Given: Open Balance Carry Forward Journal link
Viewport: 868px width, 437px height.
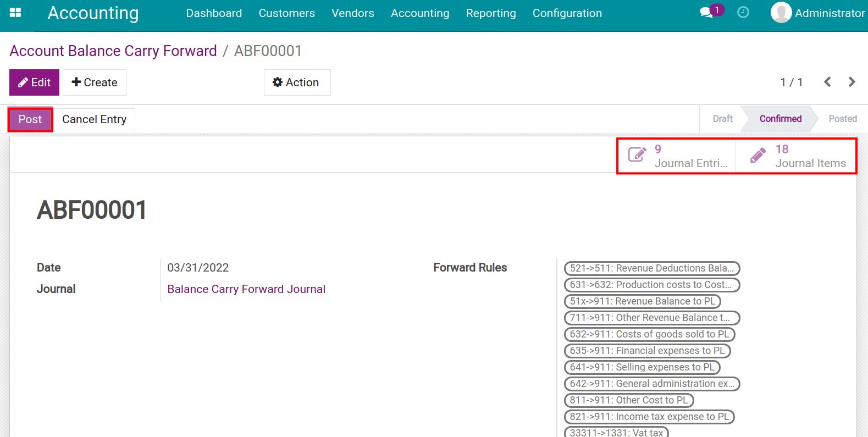Looking at the screenshot, I should click(x=246, y=289).
